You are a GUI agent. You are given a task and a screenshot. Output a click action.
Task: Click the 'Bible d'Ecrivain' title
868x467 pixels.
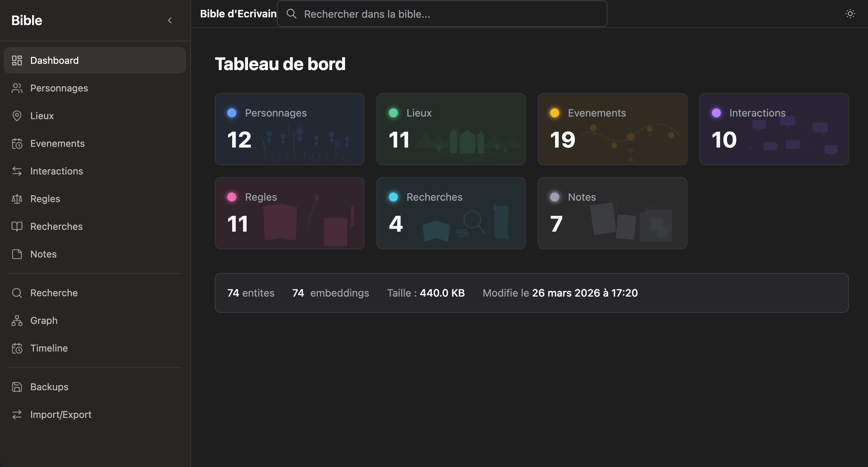[238, 14]
